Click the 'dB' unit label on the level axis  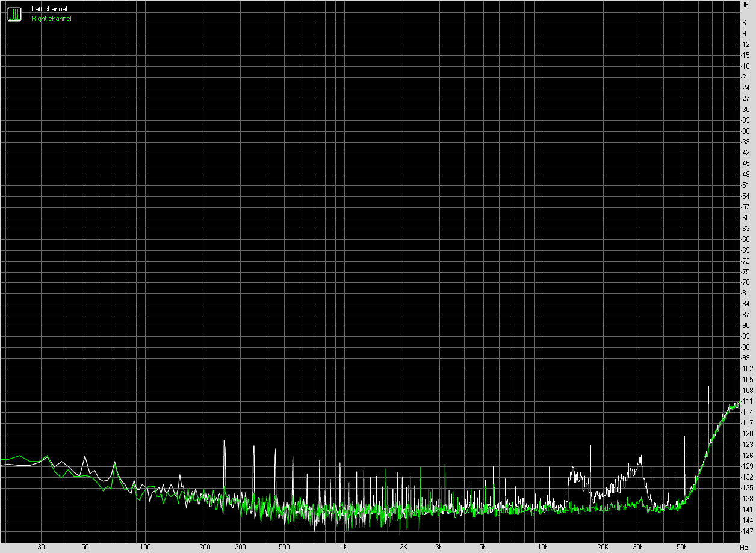tap(746, 4)
